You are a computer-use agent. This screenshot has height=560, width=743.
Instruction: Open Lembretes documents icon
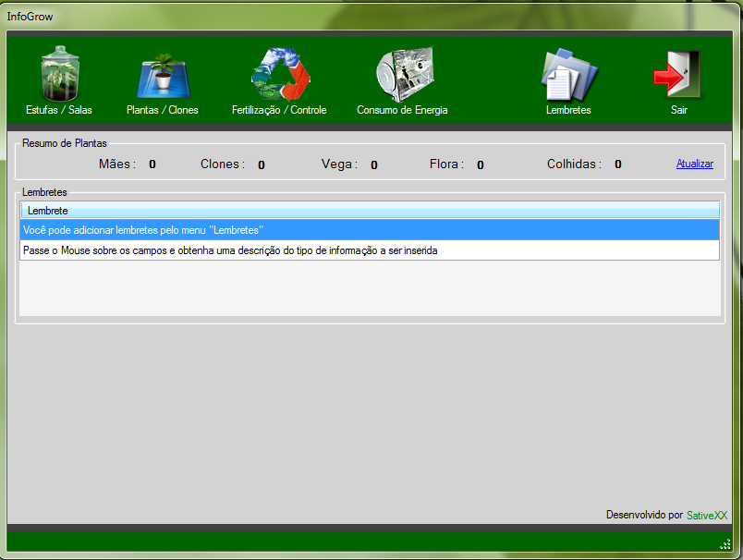point(569,74)
